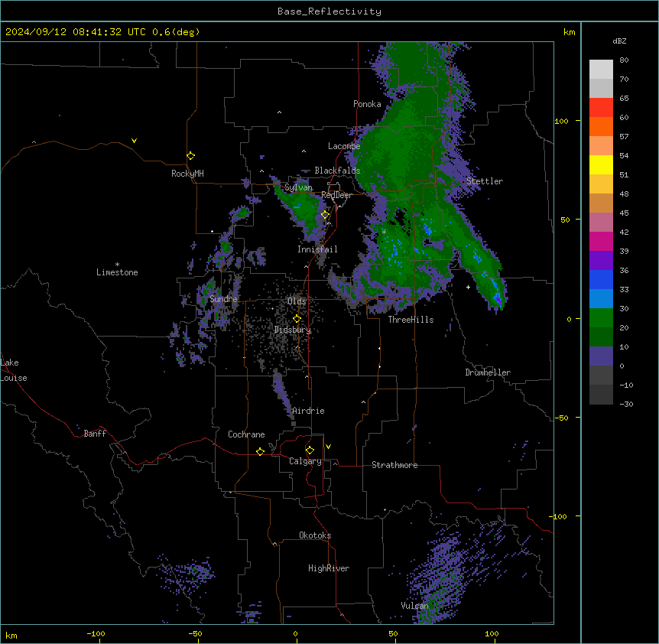Click the yellow diamond marker near Olds
Viewport: 659px width, 644px height.
click(x=297, y=319)
